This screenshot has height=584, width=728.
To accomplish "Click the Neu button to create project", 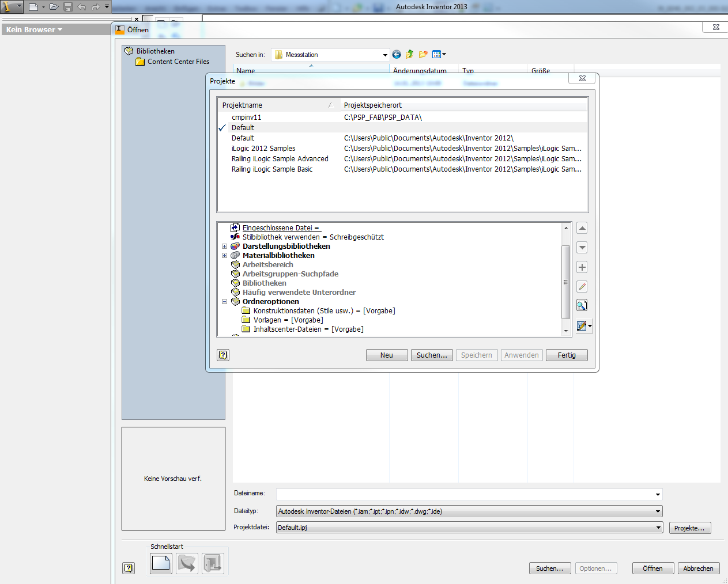I will click(x=387, y=355).
